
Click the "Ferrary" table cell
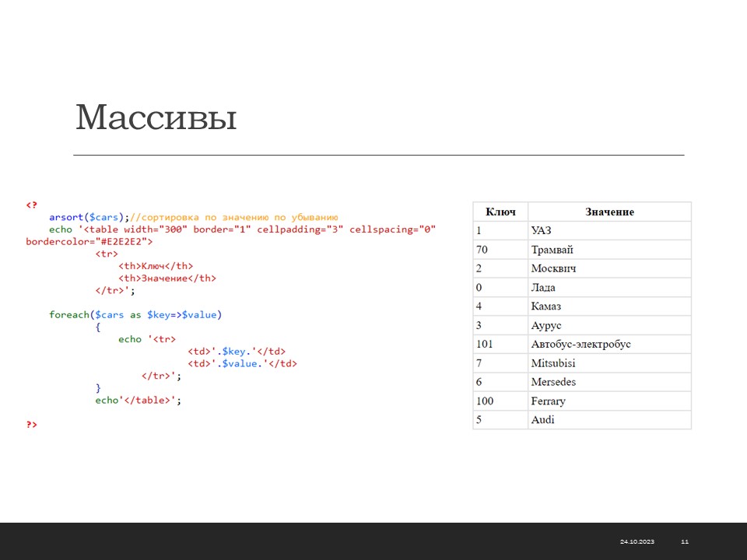click(549, 401)
